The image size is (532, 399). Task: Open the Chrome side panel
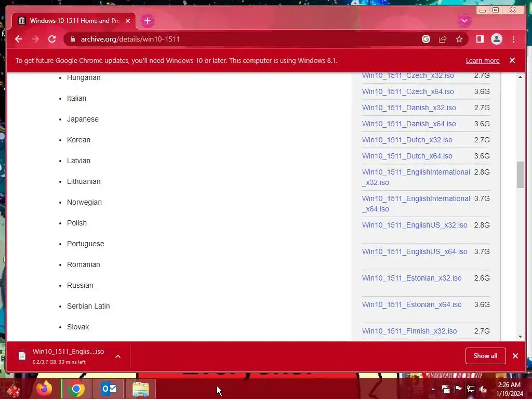(x=480, y=39)
